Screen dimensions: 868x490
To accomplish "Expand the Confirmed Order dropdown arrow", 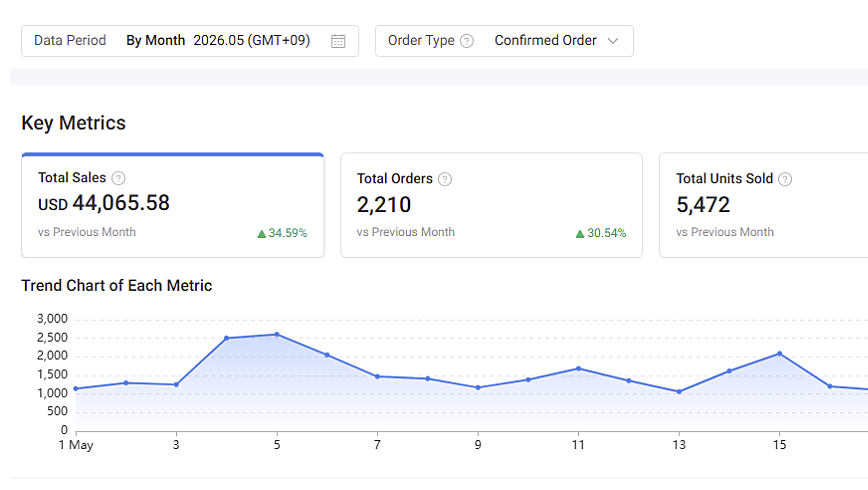I will pyautogui.click(x=613, y=41).
